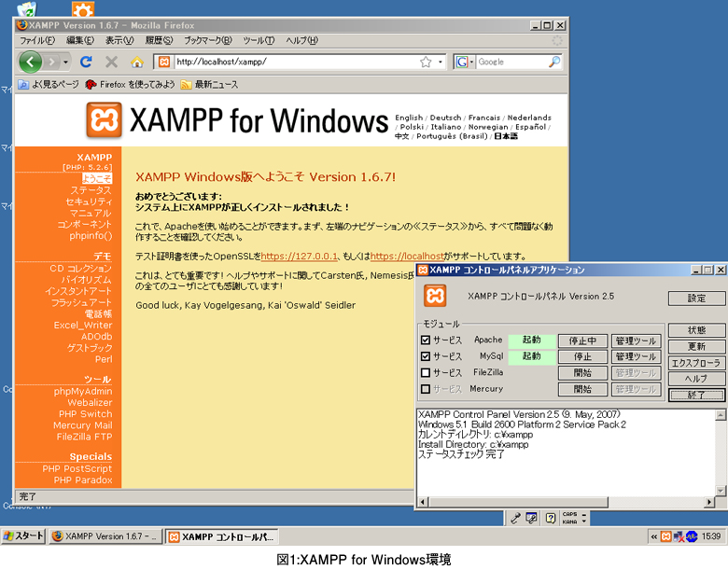Image resolution: width=728 pixels, height=570 pixels.
Task: Open the XAMPP tray icon in system tray
Action: [665, 536]
